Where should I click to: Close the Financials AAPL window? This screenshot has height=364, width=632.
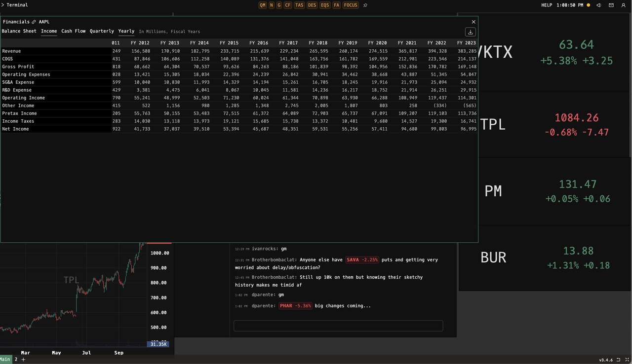474,22
